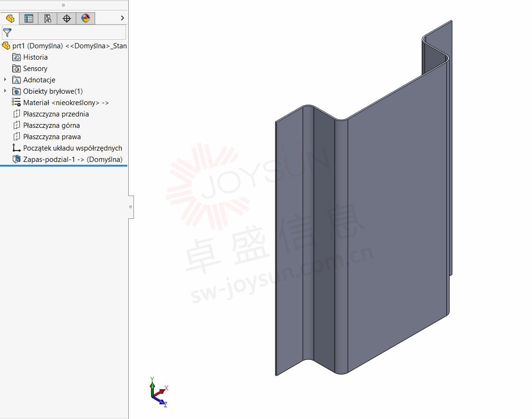Click the red X axis of the triad
The image size is (532, 419).
[161, 391]
